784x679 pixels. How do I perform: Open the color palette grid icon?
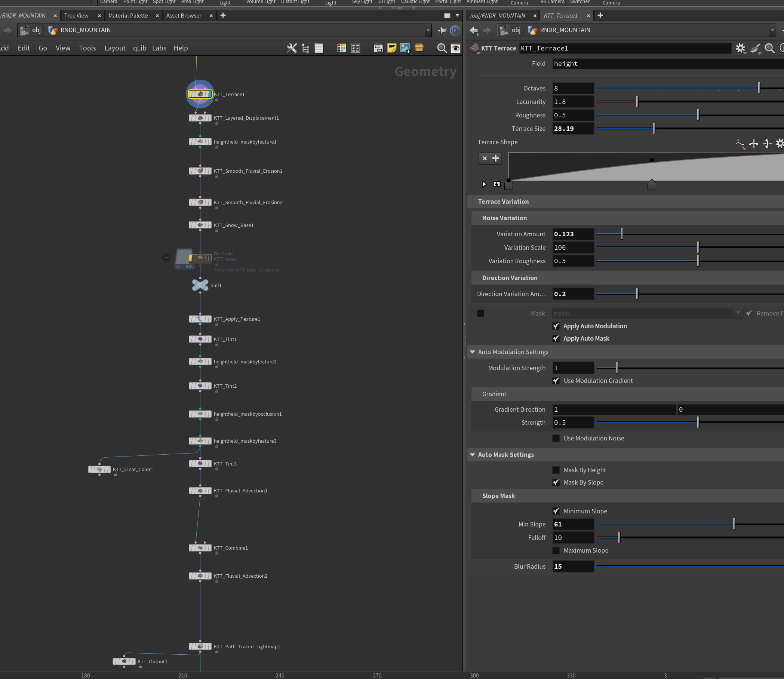click(x=341, y=48)
